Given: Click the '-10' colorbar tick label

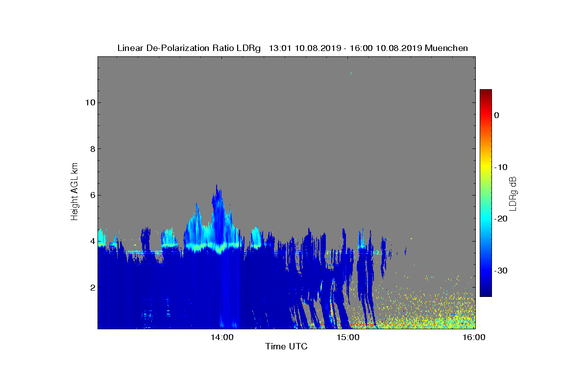Looking at the screenshot, I should click(500, 167).
